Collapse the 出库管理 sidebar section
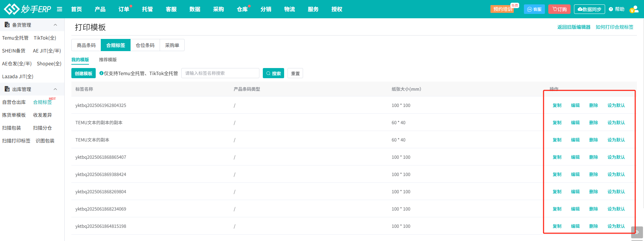This screenshot has height=241, width=644. coord(55,89)
